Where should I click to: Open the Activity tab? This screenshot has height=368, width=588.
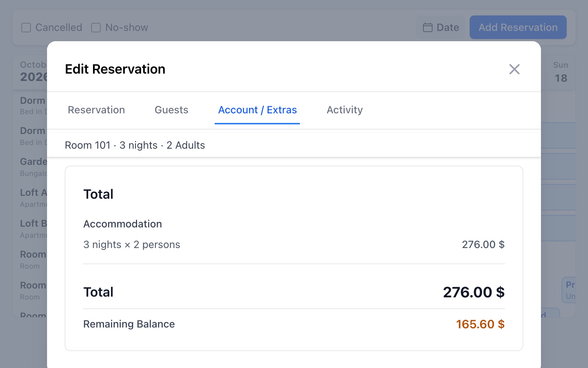[345, 110]
